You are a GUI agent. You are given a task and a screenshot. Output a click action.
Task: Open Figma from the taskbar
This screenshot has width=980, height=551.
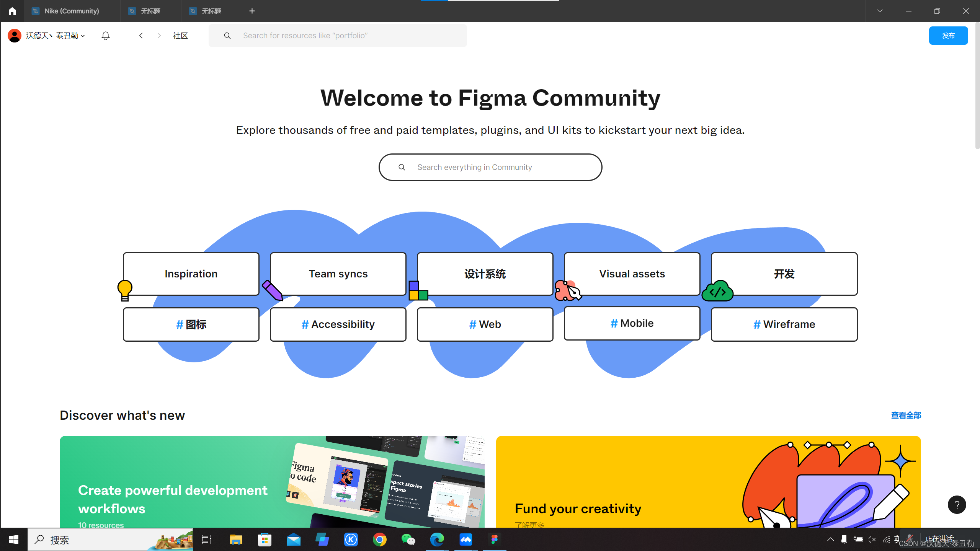[x=495, y=540]
